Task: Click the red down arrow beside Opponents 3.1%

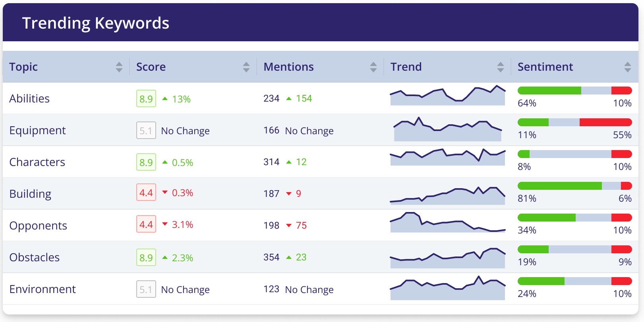Action: coord(165,224)
